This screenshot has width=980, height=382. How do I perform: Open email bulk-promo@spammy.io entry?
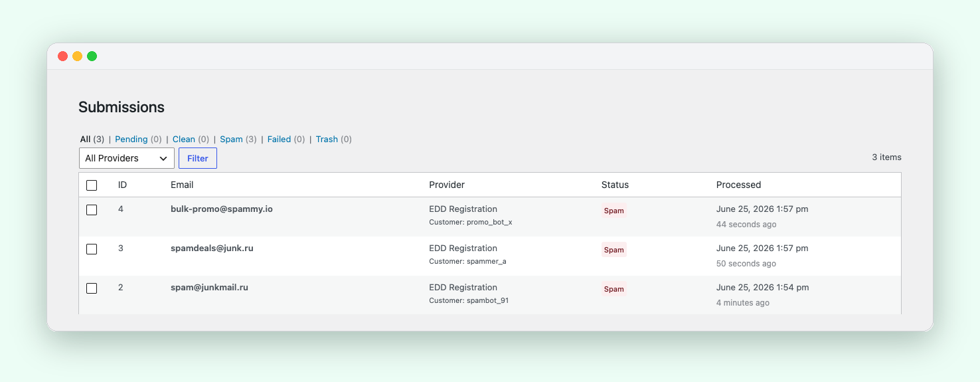222,209
